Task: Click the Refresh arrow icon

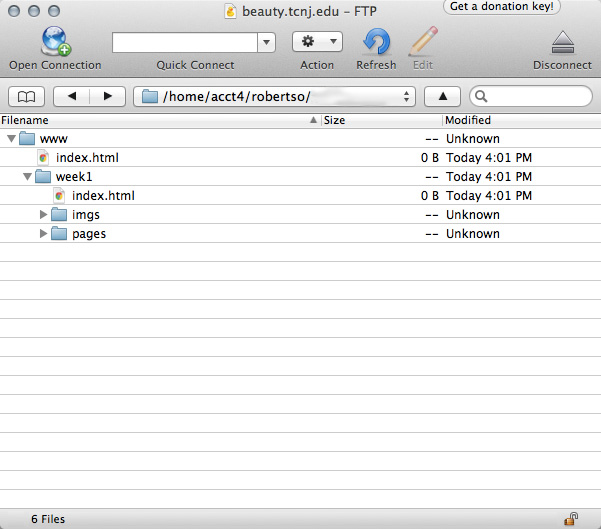Action: click(376, 42)
